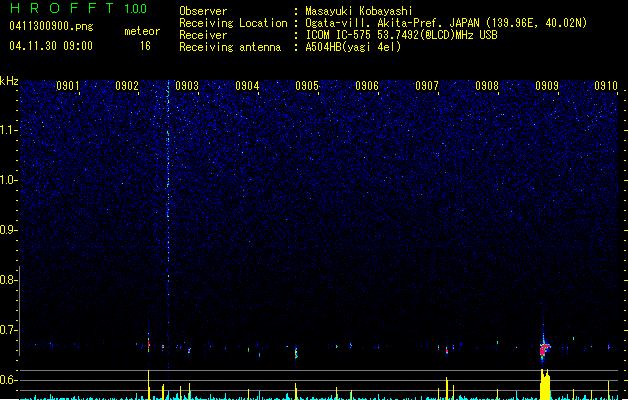Click the kHz axis unit label

tap(9, 81)
